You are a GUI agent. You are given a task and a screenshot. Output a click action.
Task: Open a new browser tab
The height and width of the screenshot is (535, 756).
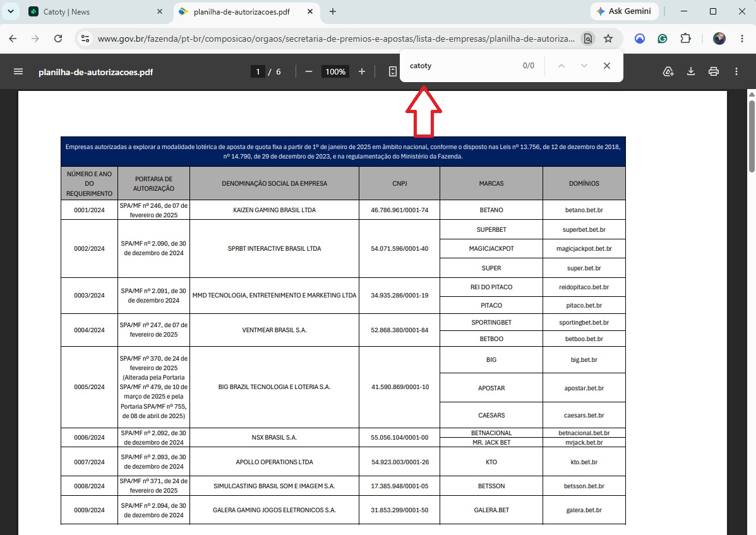pyautogui.click(x=333, y=11)
